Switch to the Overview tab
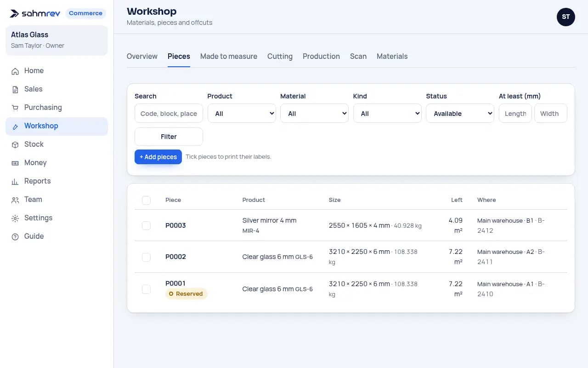The width and height of the screenshot is (588, 368). [x=142, y=56]
